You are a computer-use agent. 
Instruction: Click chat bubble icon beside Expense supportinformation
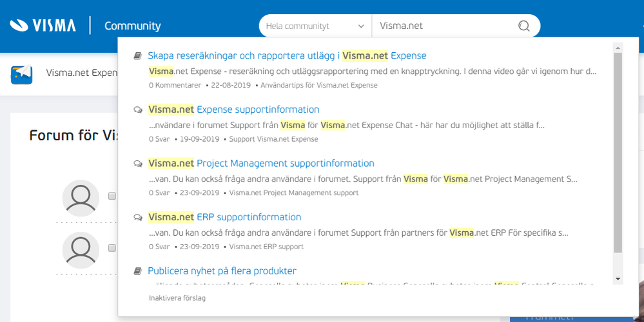(x=137, y=110)
